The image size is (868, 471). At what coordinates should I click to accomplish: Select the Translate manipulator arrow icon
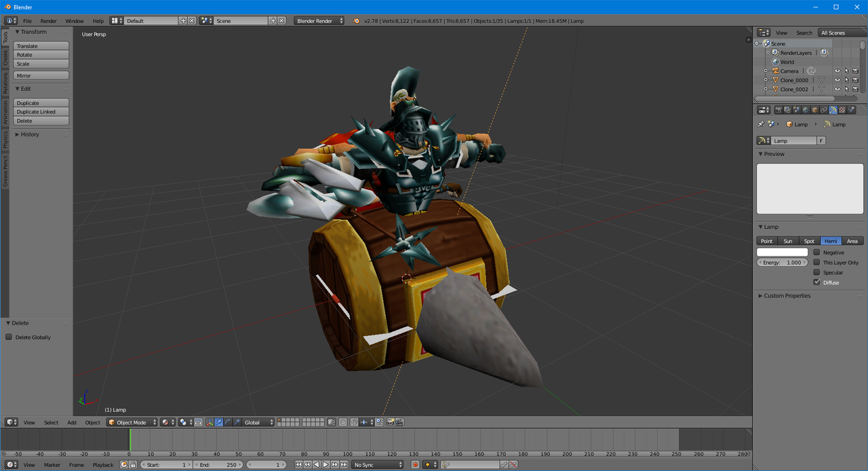click(219, 422)
